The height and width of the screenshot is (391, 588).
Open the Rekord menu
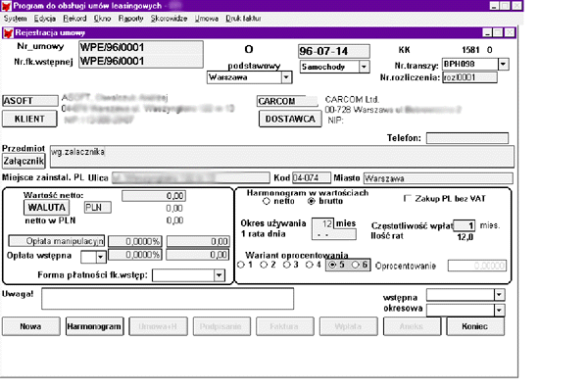point(74,19)
